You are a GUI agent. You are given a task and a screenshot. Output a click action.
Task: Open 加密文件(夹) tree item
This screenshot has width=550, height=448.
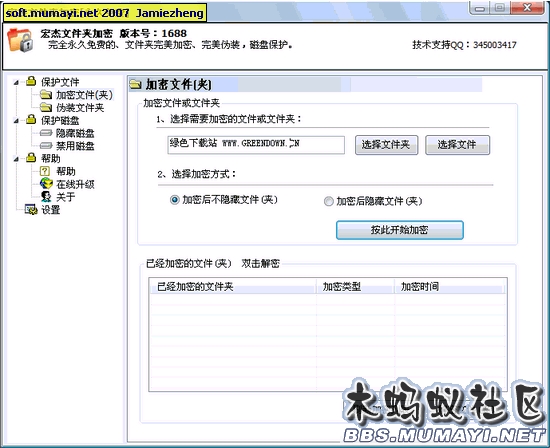point(84,95)
